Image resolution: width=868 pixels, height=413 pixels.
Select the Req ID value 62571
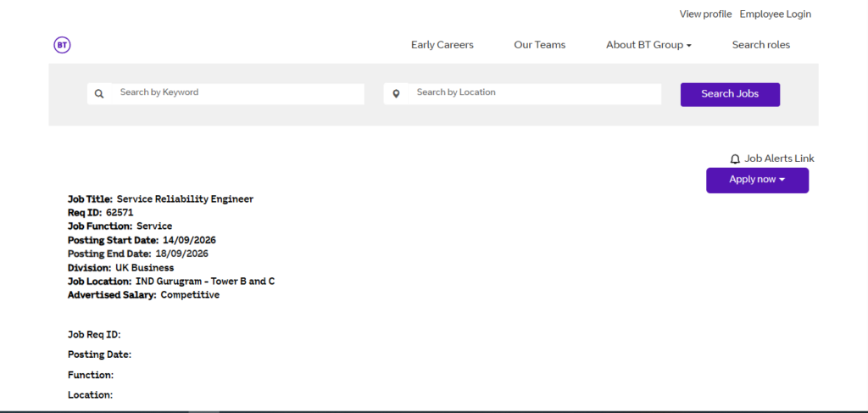[x=120, y=213]
